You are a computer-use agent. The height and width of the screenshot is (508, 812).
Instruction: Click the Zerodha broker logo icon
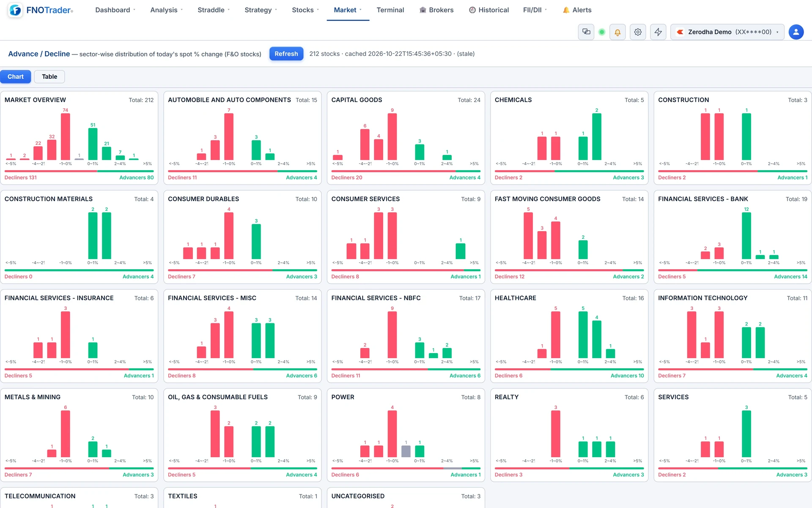pyautogui.click(x=680, y=32)
